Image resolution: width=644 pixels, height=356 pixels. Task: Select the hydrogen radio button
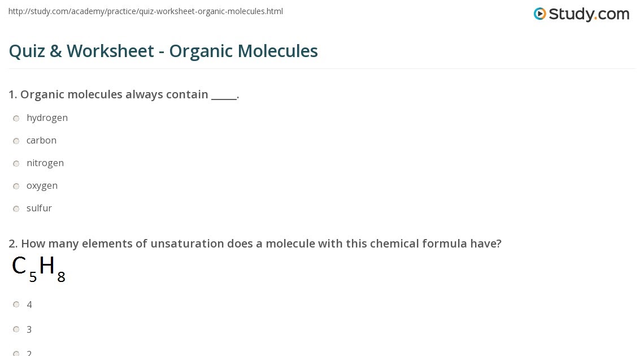[16, 118]
